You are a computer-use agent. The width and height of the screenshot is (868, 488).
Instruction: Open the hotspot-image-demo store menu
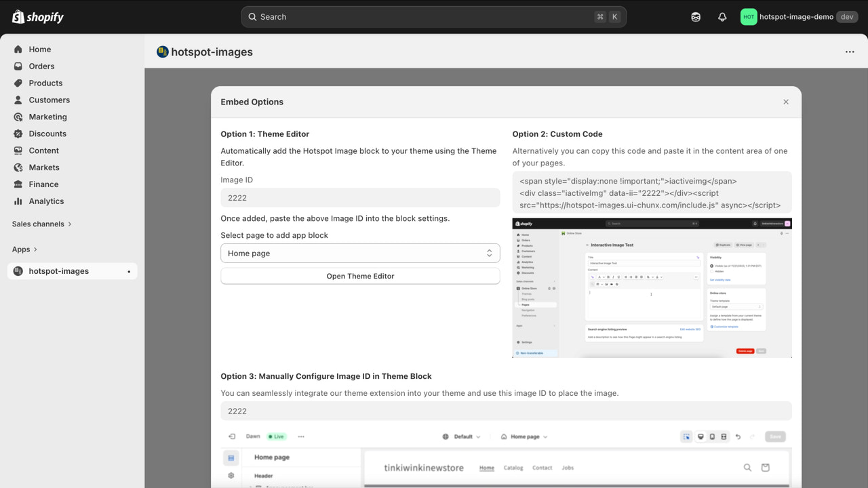(x=800, y=17)
